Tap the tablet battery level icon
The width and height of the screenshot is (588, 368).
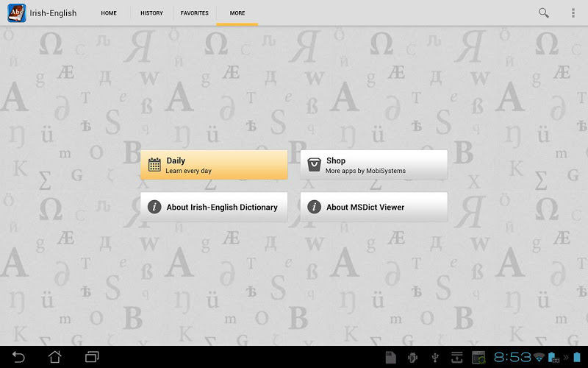(577, 357)
